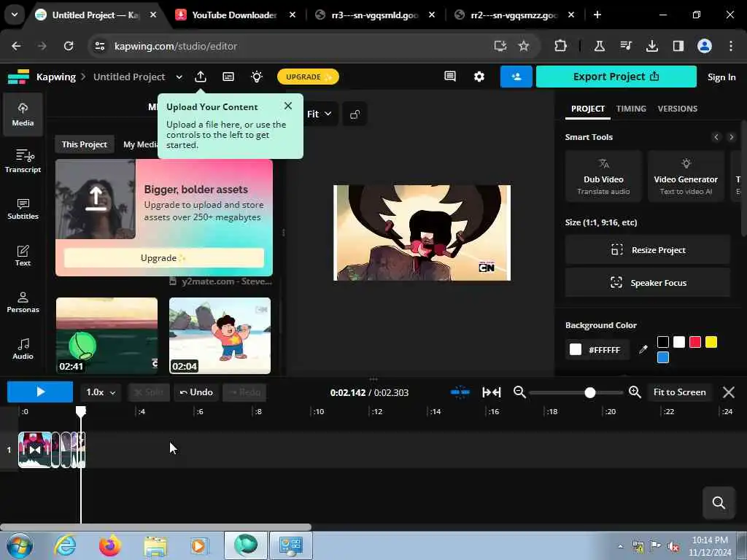This screenshot has height=560, width=747.
Task: Play the video with the blue play button
Action: (40, 392)
